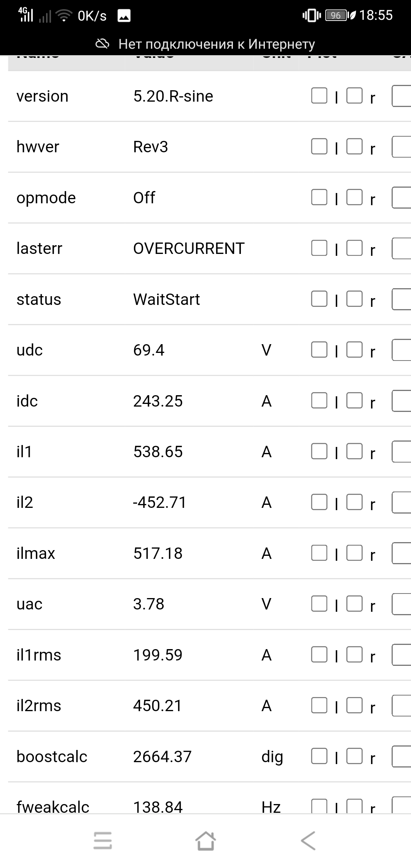Tap the vibrate mode status icon

(312, 16)
